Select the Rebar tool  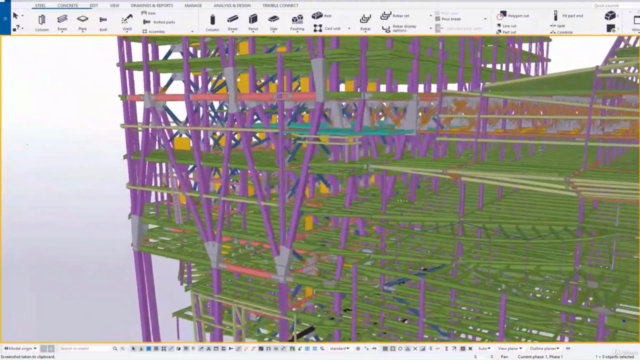pyautogui.click(x=365, y=22)
